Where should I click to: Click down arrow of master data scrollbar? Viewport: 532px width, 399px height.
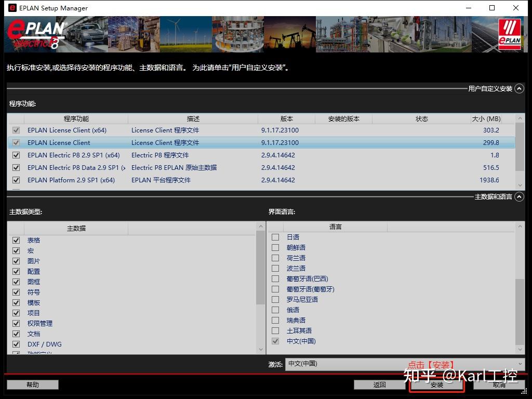[261, 350]
